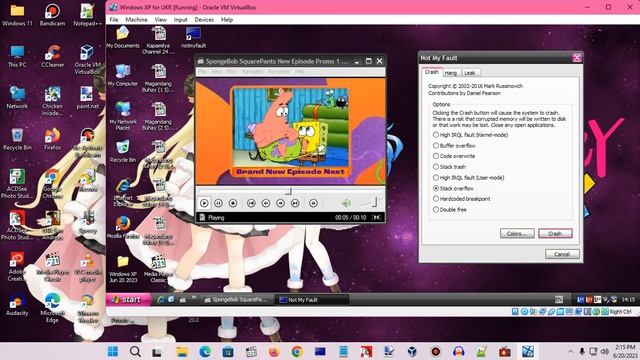This screenshot has width=640, height=360.
Task: Open the VirtualBox Input menu
Action: [180, 20]
